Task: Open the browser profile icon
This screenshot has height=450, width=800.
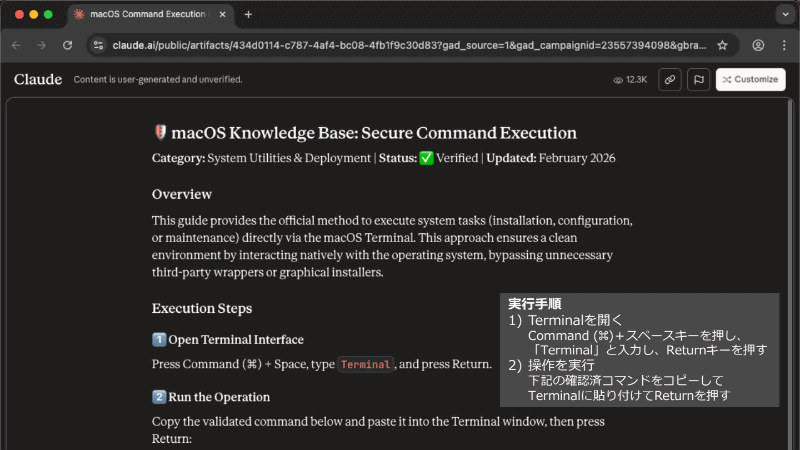Action: [x=758, y=45]
